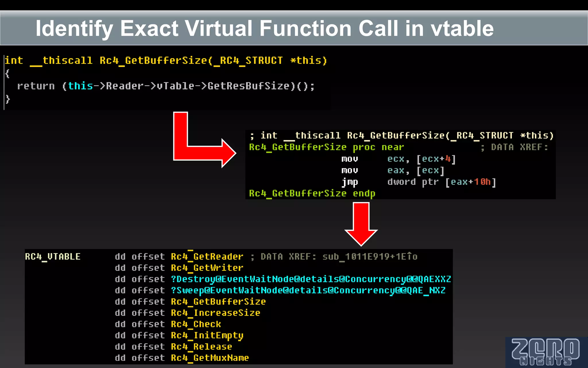588x368 pixels.
Task: Click the instruction 'mov eax, [ecx]'
Action: (393, 170)
